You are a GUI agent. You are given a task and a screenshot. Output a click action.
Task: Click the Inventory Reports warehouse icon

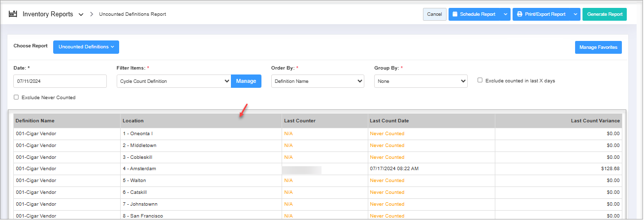point(13,14)
